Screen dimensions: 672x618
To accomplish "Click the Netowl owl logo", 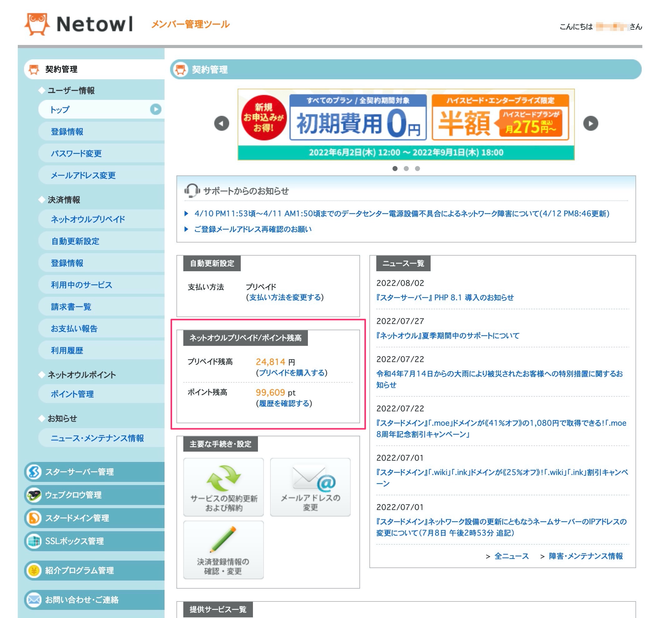I will (37, 24).
